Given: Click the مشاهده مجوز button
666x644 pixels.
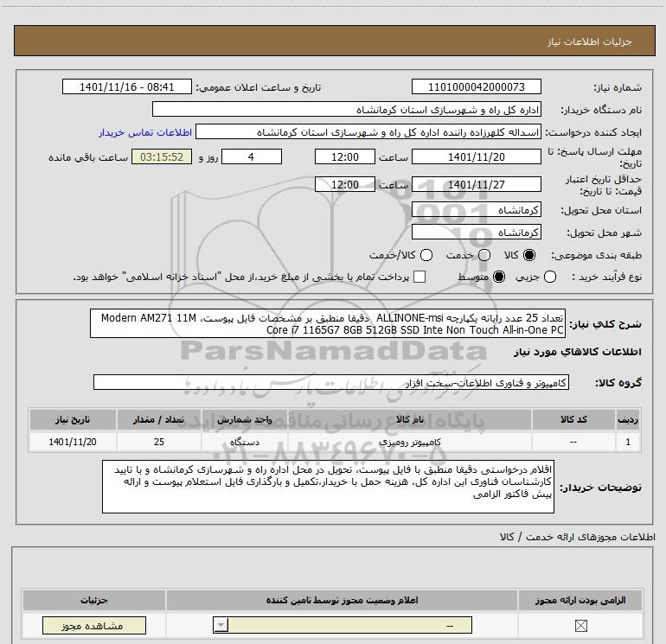Looking at the screenshot, I should (94, 626).
